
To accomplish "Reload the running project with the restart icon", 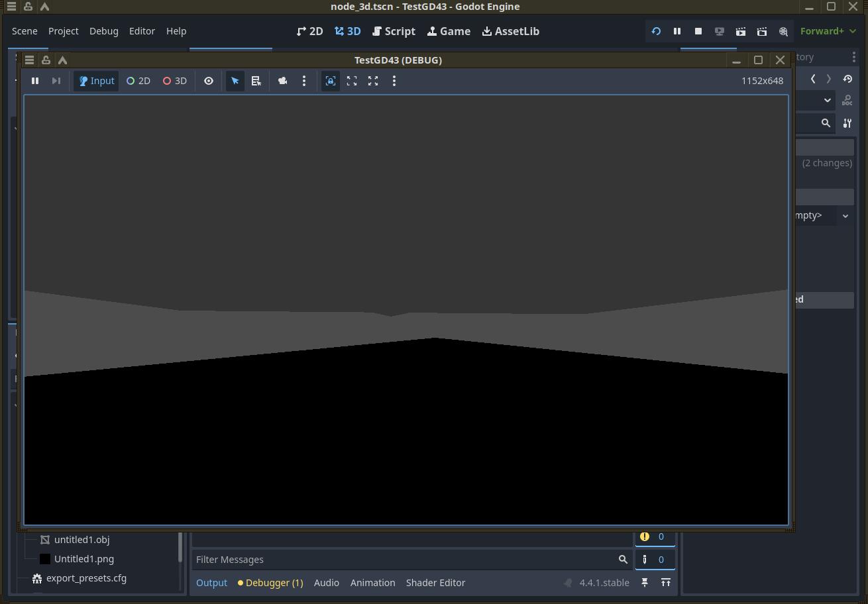I will pyautogui.click(x=656, y=31).
